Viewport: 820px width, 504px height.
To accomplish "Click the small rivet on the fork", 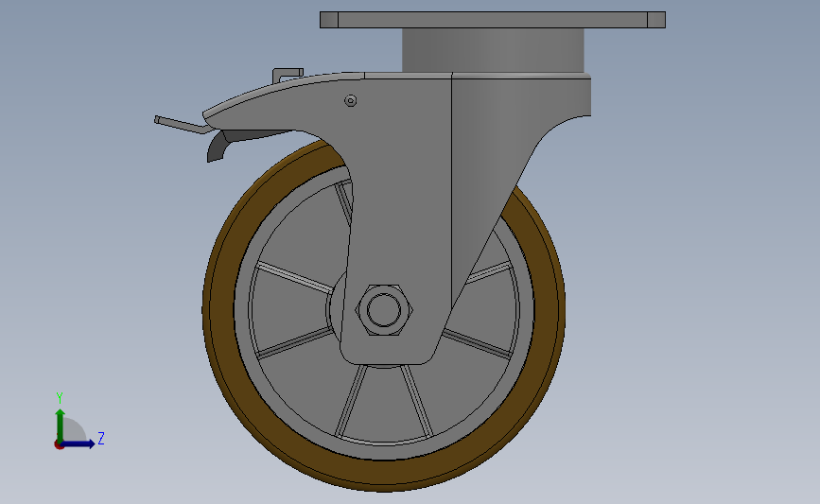I will pyautogui.click(x=350, y=100).
